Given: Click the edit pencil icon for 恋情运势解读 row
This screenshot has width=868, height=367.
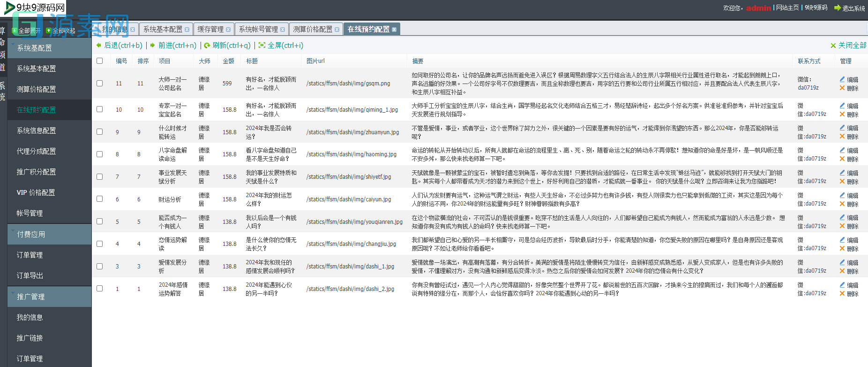Looking at the screenshot, I should click(842, 240).
